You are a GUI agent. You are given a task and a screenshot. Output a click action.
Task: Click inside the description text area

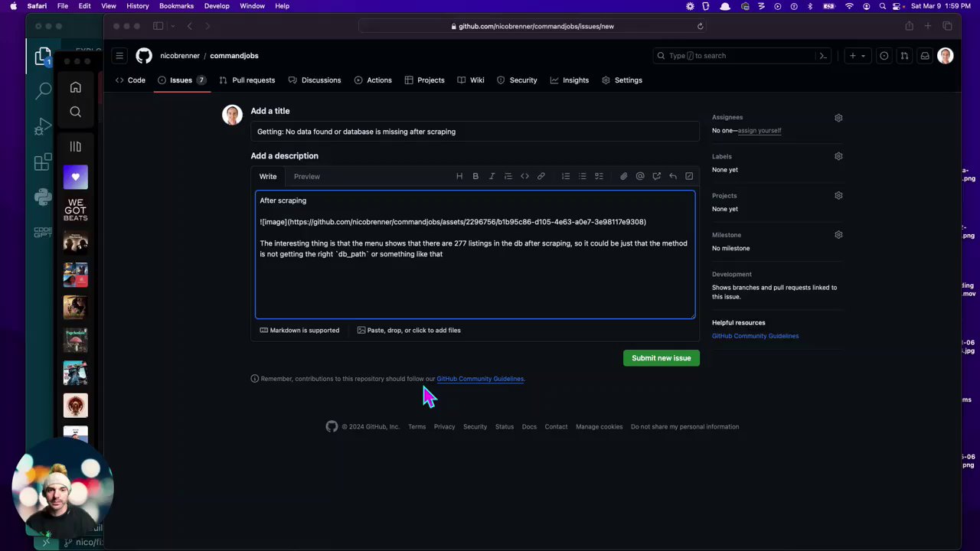(x=475, y=254)
